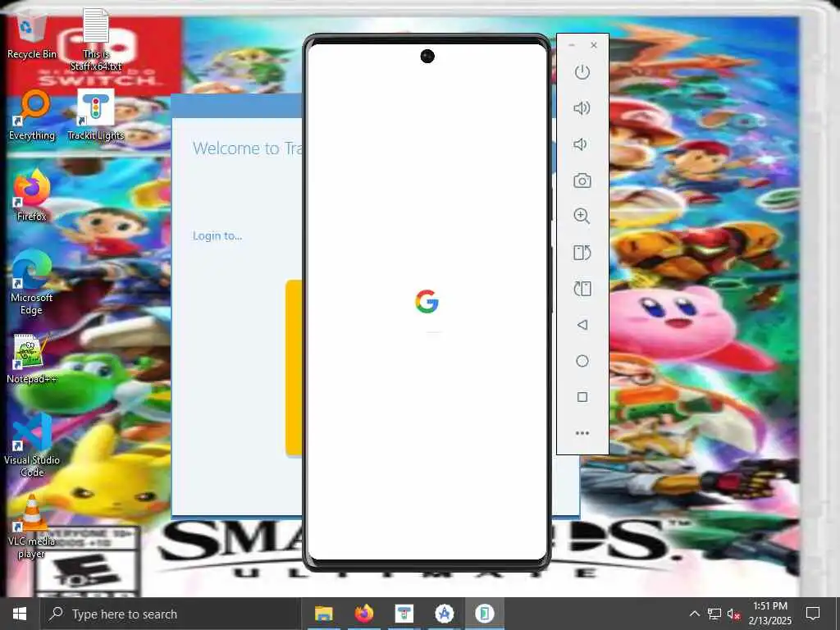Switch to the emulator taskbar icon
The image size is (840, 630).
pyautogui.click(x=485, y=614)
